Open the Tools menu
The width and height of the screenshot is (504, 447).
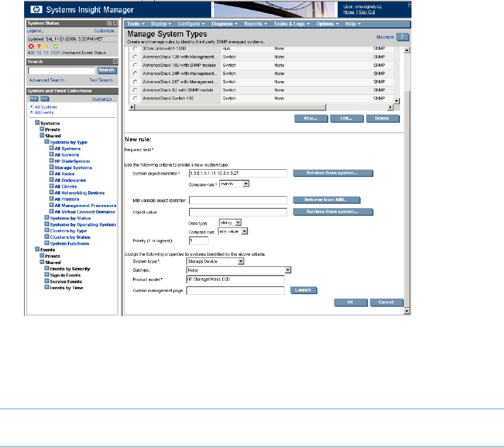click(136, 24)
